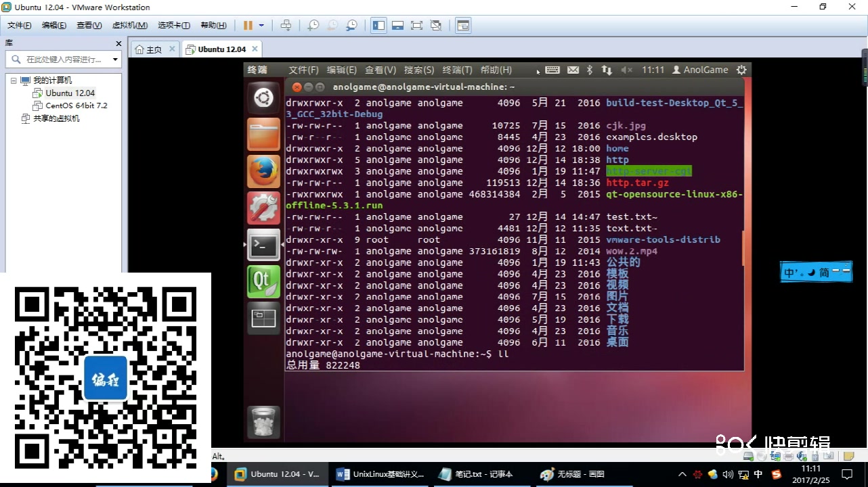Open Ubuntu Dash home launcher icon
The image size is (868, 487).
pyautogui.click(x=263, y=98)
